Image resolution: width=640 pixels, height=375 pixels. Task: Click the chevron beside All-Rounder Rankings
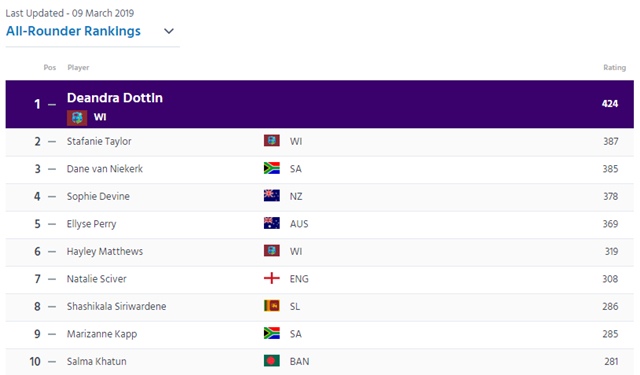(169, 31)
